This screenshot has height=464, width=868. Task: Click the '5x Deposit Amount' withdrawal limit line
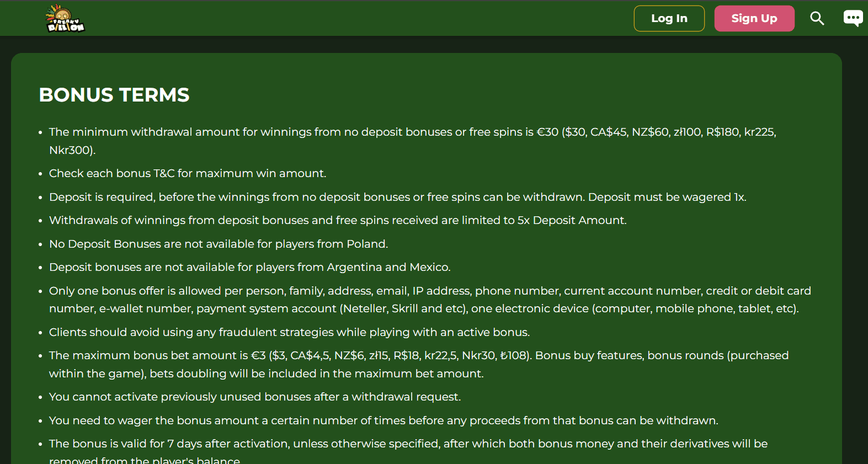pyautogui.click(x=338, y=220)
